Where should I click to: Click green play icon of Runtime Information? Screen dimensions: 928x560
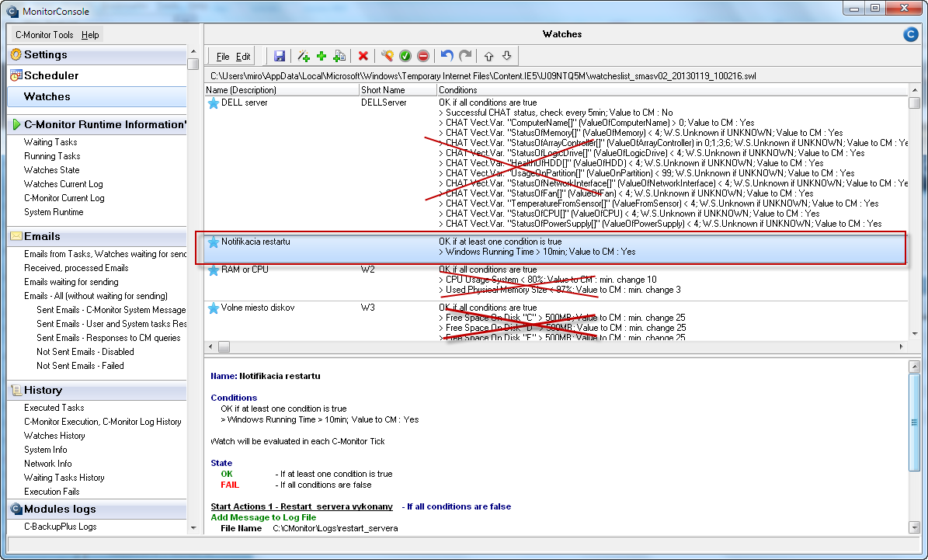point(16,124)
